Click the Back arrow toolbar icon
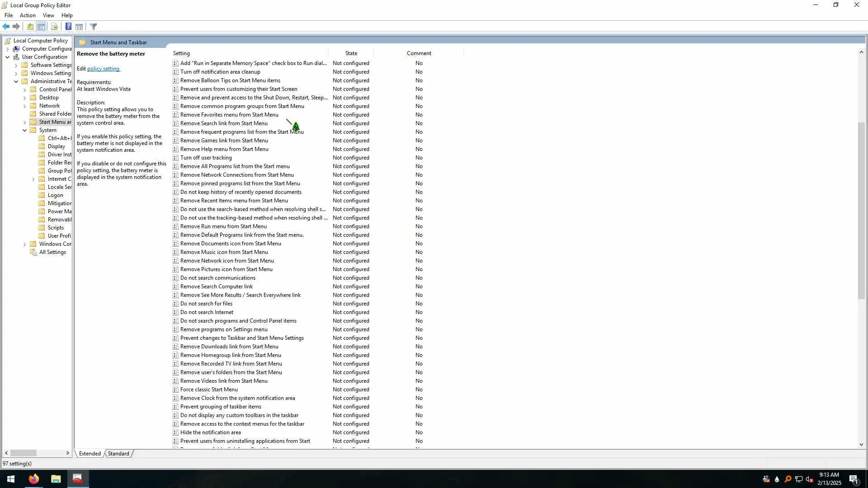This screenshot has height=488, width=868. 6,27
